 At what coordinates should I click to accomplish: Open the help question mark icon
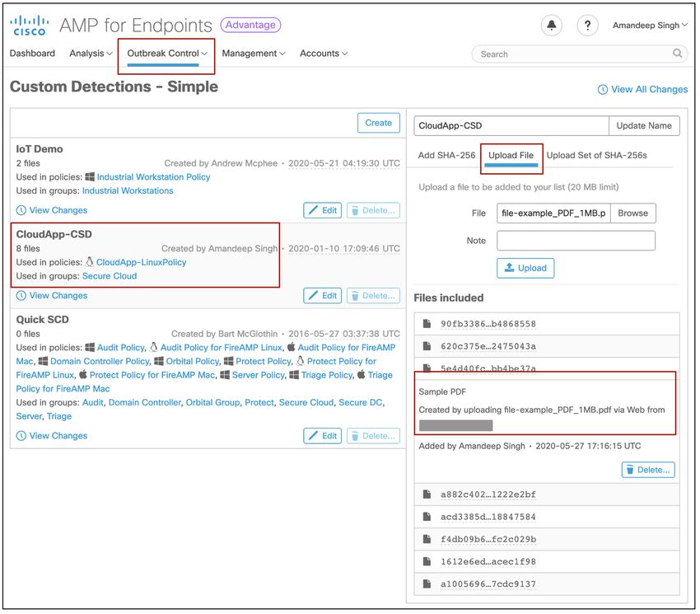pyautogui.click(x=587, y=25)
